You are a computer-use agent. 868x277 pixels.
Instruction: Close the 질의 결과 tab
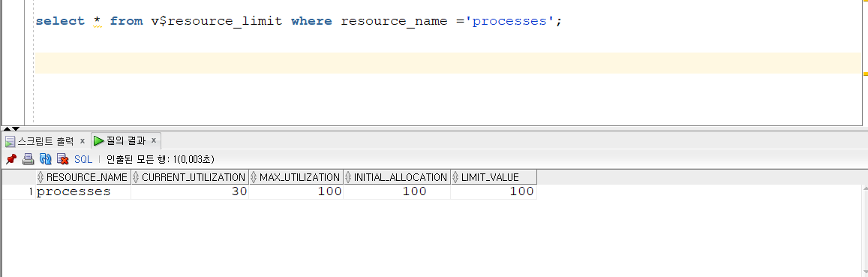[154, 140]
